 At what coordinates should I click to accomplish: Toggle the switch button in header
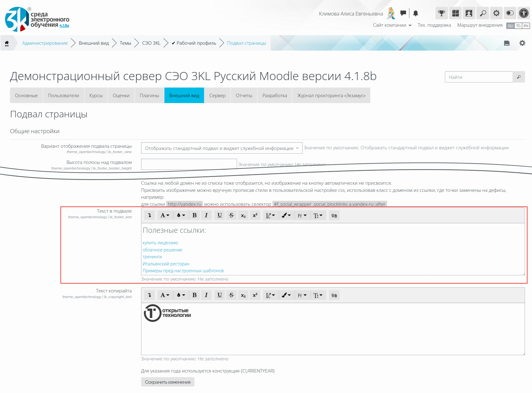[510, 13]
